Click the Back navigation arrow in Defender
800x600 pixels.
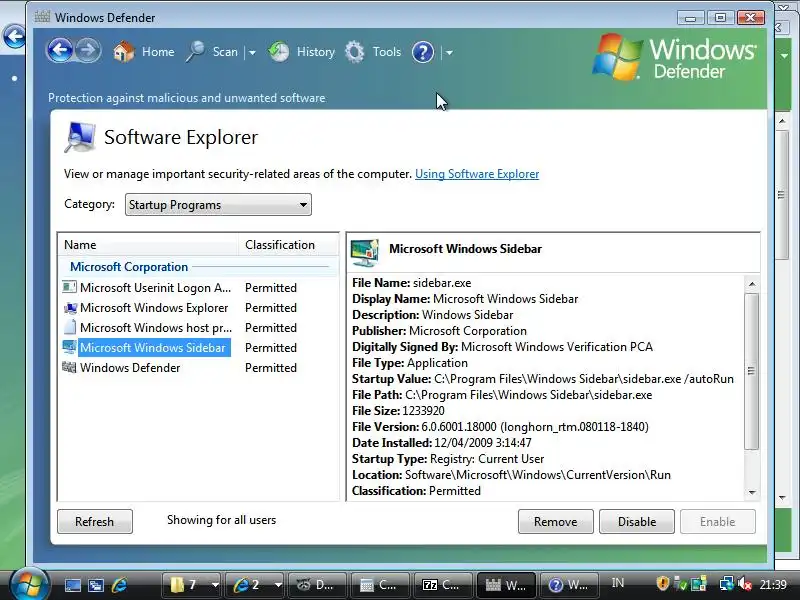tap(60, 51)
